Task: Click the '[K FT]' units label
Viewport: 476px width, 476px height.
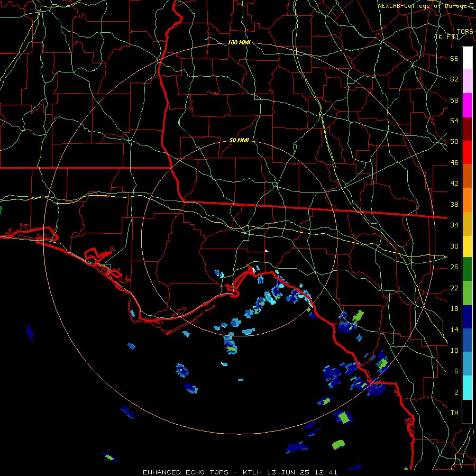Action: pos(447,37)
